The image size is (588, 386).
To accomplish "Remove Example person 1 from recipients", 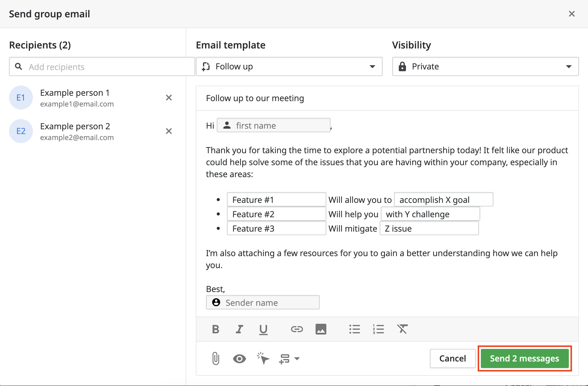I will tap(169, 98).
